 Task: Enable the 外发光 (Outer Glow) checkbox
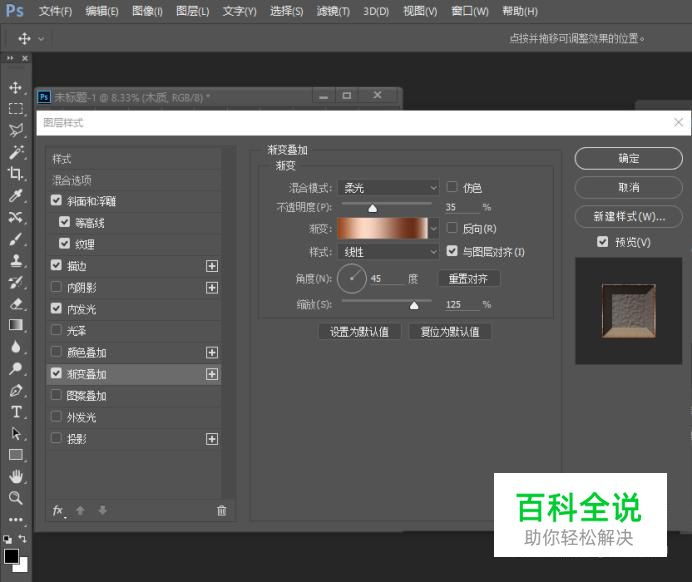(57, 417)
